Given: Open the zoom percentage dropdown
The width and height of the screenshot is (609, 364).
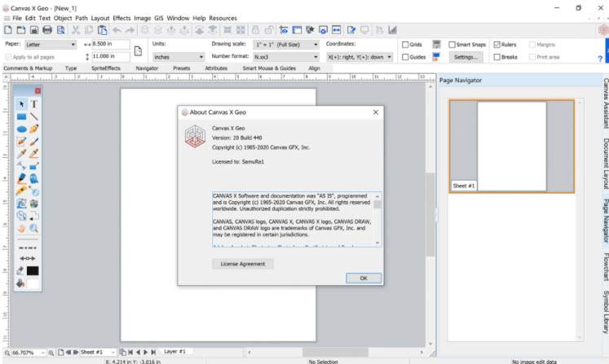Looking at the screenshot, I should (x=42, y=353).
